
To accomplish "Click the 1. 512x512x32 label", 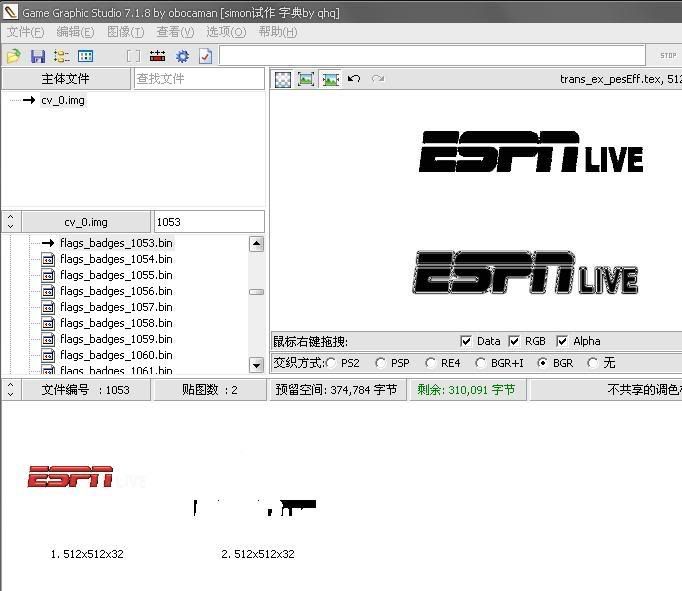I will pyautogui.click(x=87, y=554).
